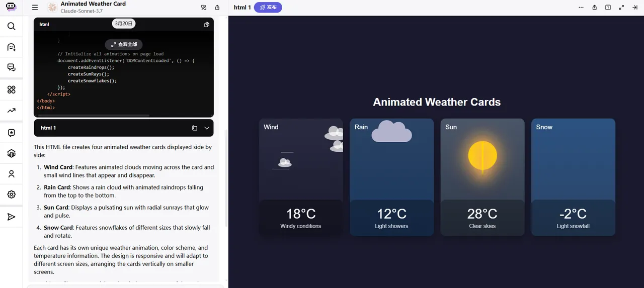Open the settings gear in sidebar
Image resolution: width=644 pixels, height=288 pixels.
11,195
